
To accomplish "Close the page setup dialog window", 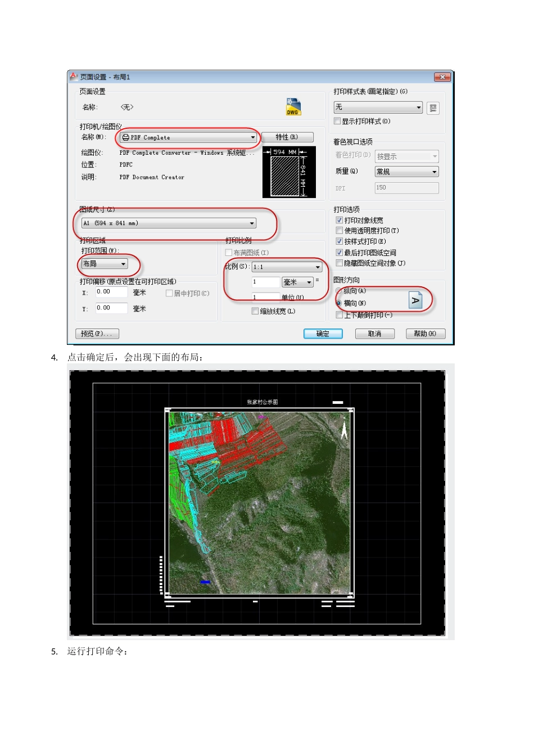I will 442,77.
